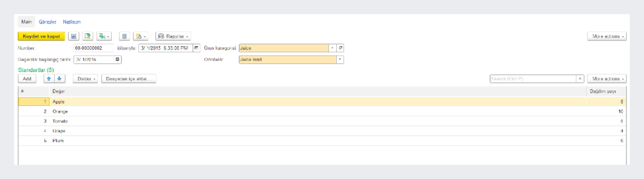
Task: Click the document list icon in toolbar
Action: point(125,36)
